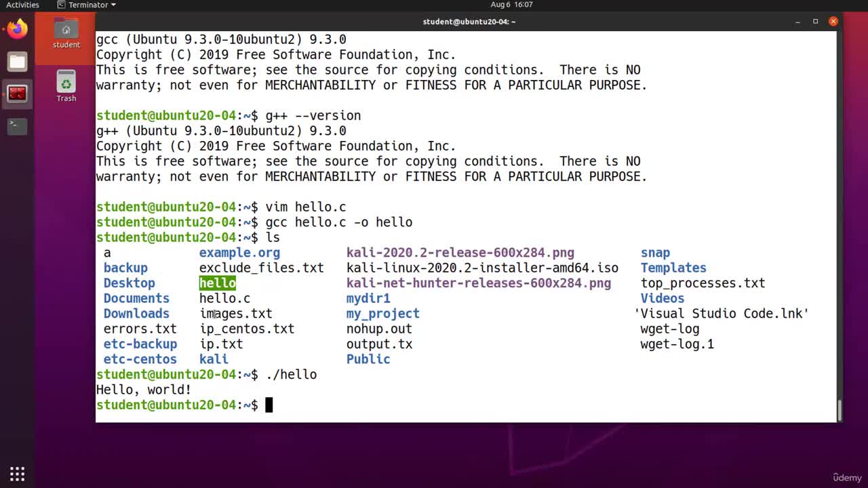Click the snap directory name
868x488 pixels.
[655, 253]
